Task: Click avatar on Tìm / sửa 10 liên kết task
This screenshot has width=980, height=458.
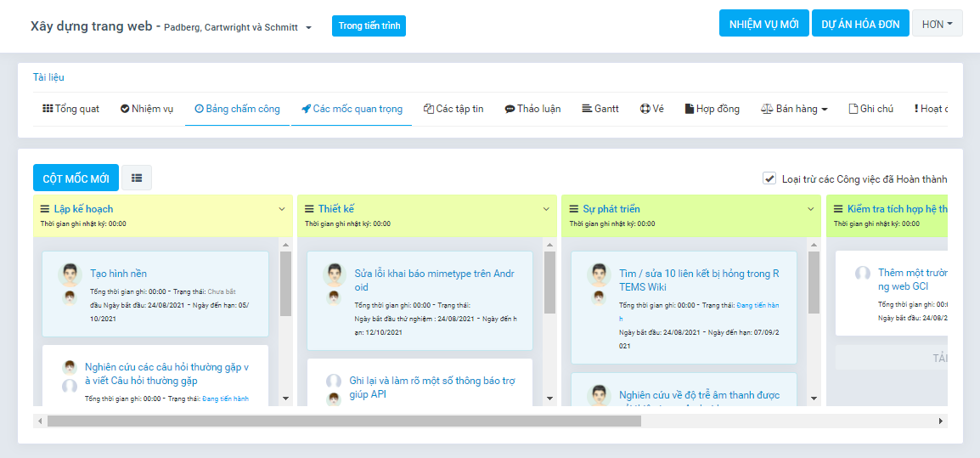Action: pos(600,275)
